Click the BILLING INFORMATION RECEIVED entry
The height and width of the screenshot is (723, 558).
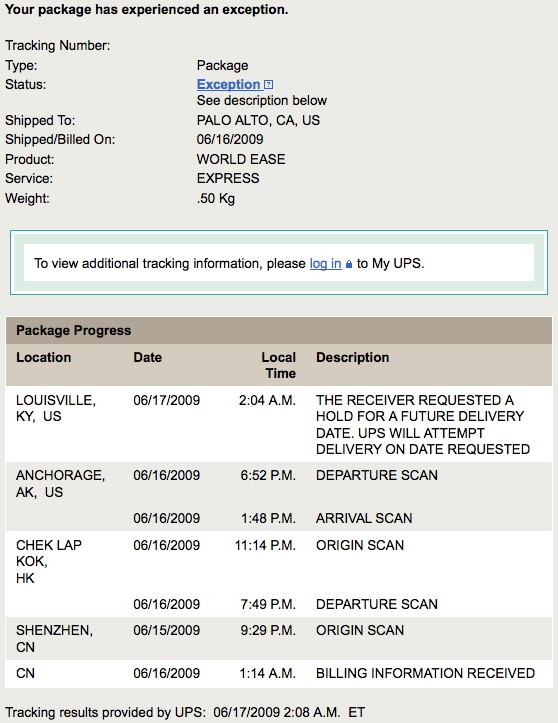point(425,673)
